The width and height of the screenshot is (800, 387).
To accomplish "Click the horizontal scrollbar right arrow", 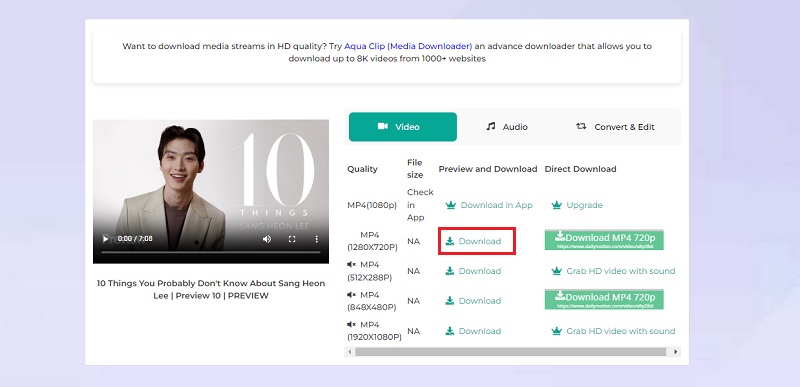I will [676, 352].
